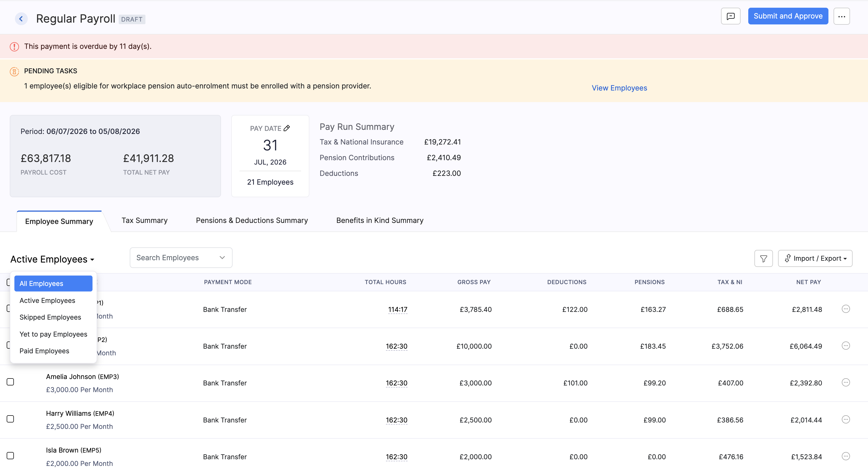The height and width of the screenshot is (469, 868).
Task: Switch to the Tax Summary tab
Action: click(145, 220)
